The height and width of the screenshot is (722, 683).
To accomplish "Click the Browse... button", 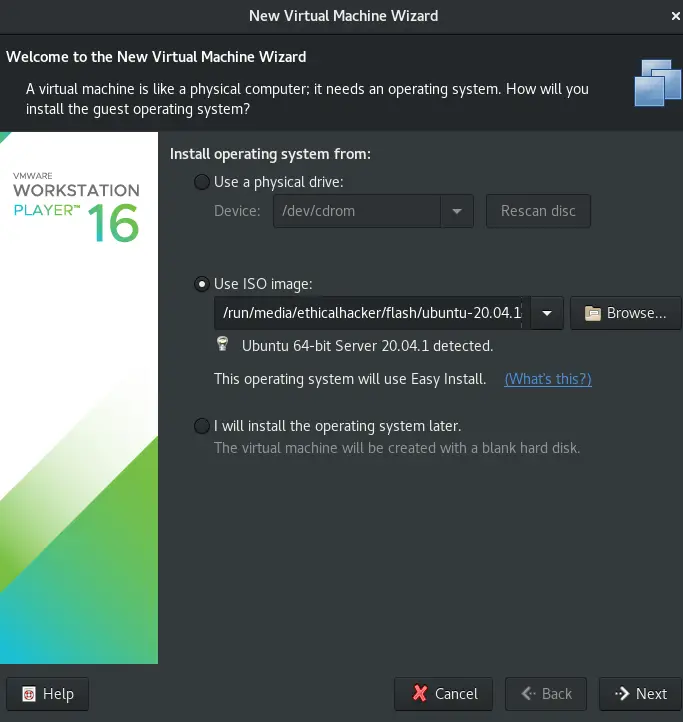I will (x=625, y=313).
